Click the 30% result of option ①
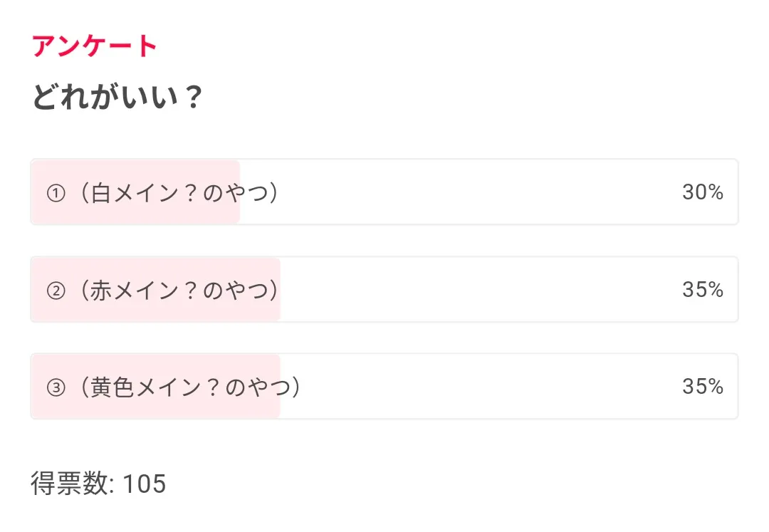The image size is (769, 532). pos(702,192)
